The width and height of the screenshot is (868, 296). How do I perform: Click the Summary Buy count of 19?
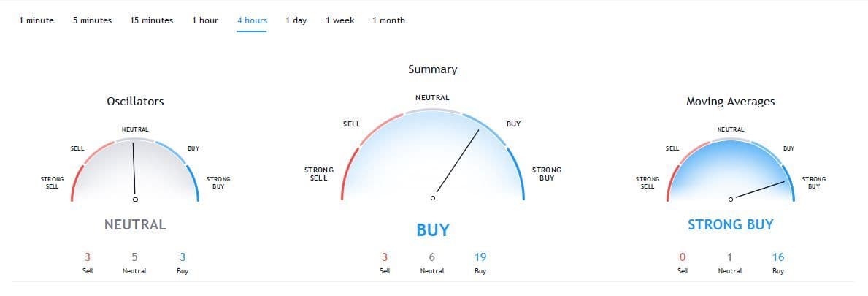coord(480,257)
